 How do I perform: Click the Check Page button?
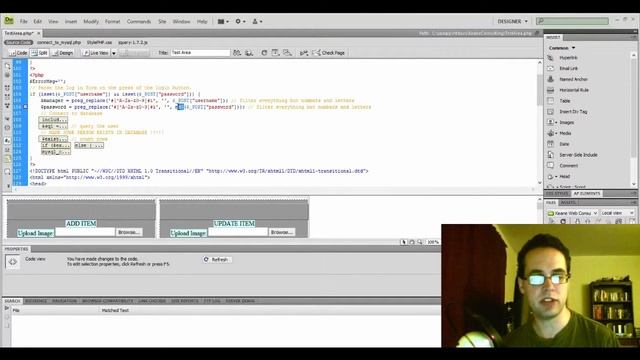pyautogui.click(x=329, y=53)
